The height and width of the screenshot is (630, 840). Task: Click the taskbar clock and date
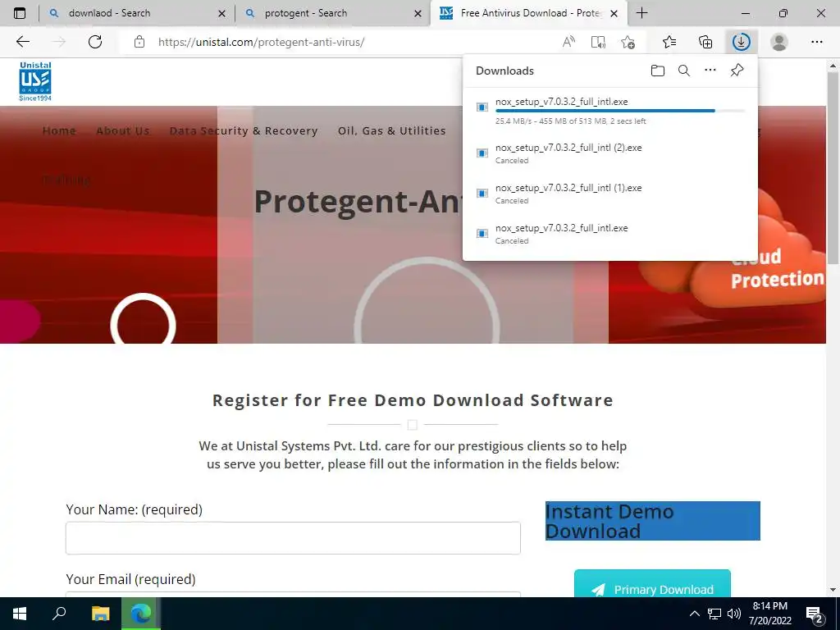click(x=769, y=614)
